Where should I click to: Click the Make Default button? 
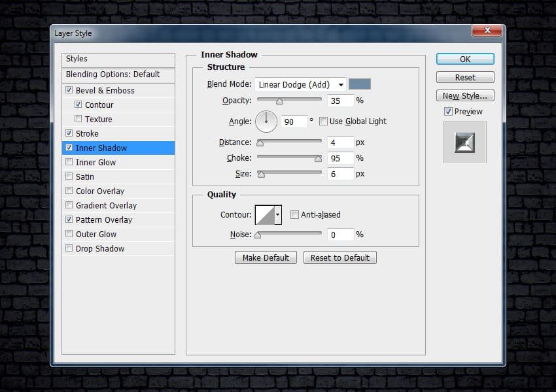click(266, 257)
